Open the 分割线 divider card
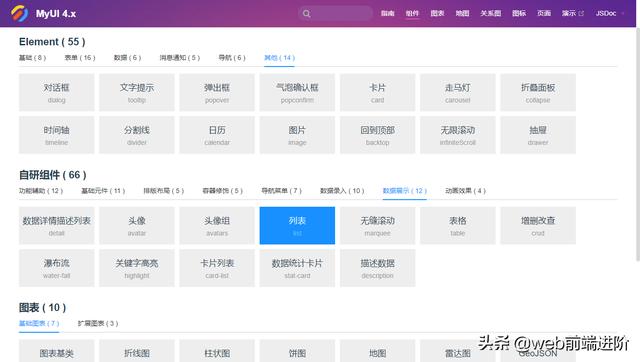 (x=137, y=135)
